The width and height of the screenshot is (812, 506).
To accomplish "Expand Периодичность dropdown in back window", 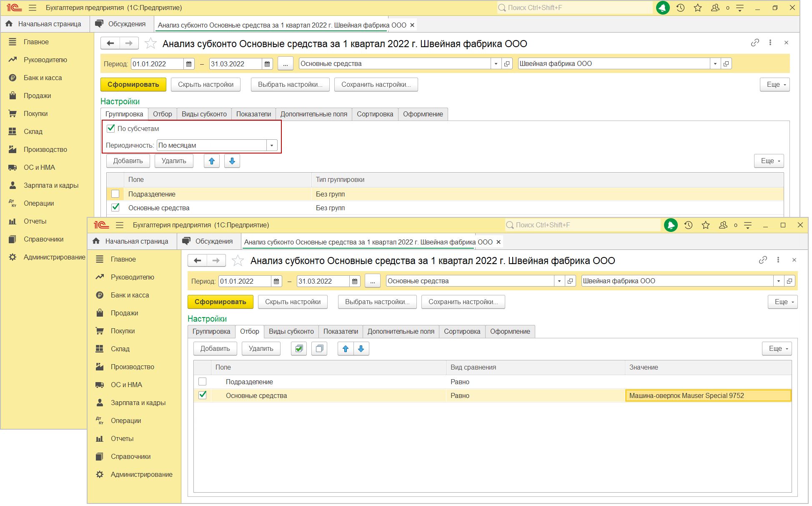I will (x=272, y=146).
